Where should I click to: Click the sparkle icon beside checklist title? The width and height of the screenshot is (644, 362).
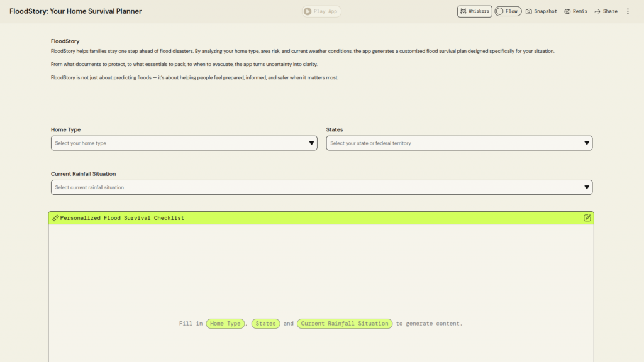pos(55,218)
